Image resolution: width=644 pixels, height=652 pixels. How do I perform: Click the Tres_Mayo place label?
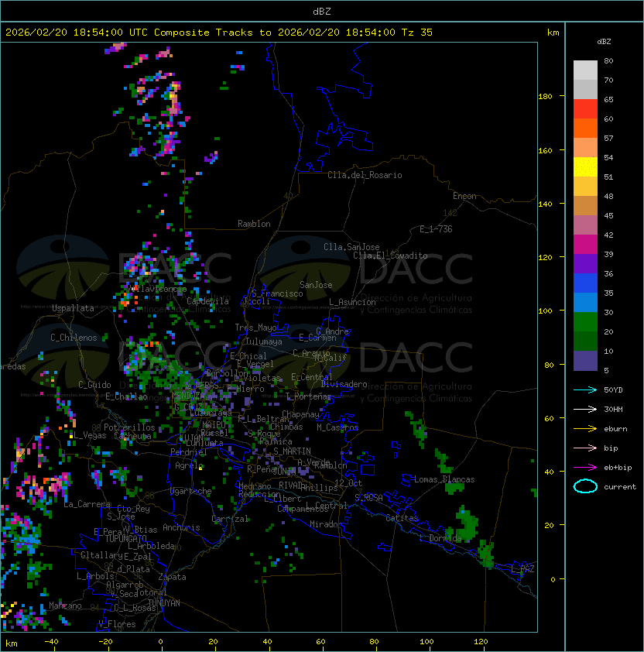[255, 328]
